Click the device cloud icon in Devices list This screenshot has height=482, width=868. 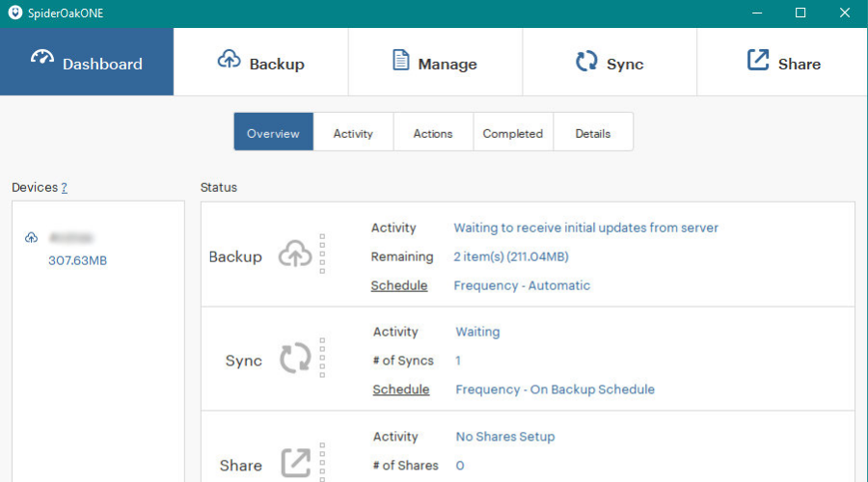tap(31, 237)
